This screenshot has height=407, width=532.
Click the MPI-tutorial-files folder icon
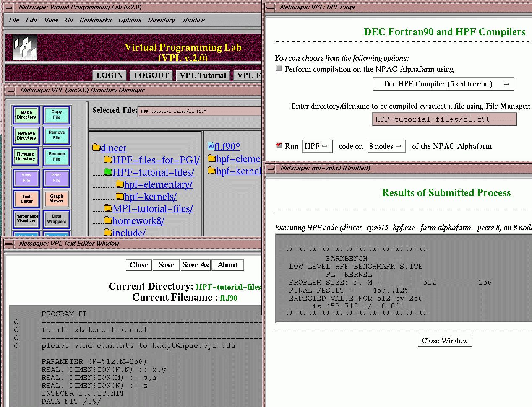point(108,208)
